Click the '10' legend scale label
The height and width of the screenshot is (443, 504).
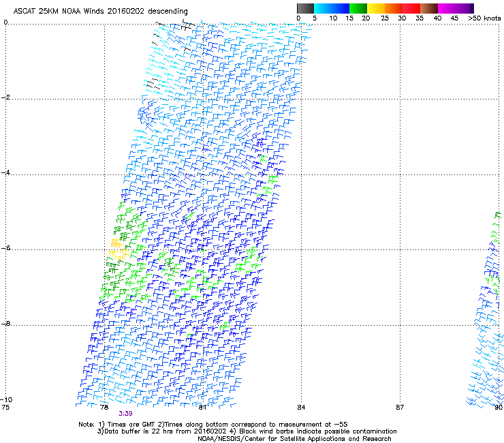pyautogui.click(x=333, y=18)
